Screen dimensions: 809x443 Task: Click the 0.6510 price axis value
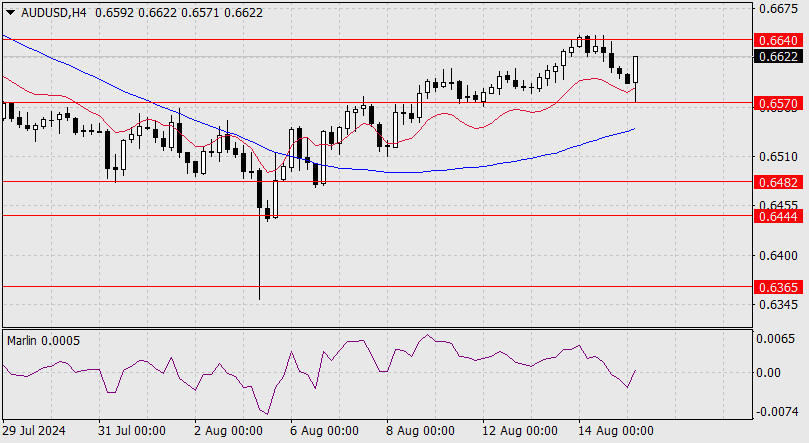pos(779,157)
